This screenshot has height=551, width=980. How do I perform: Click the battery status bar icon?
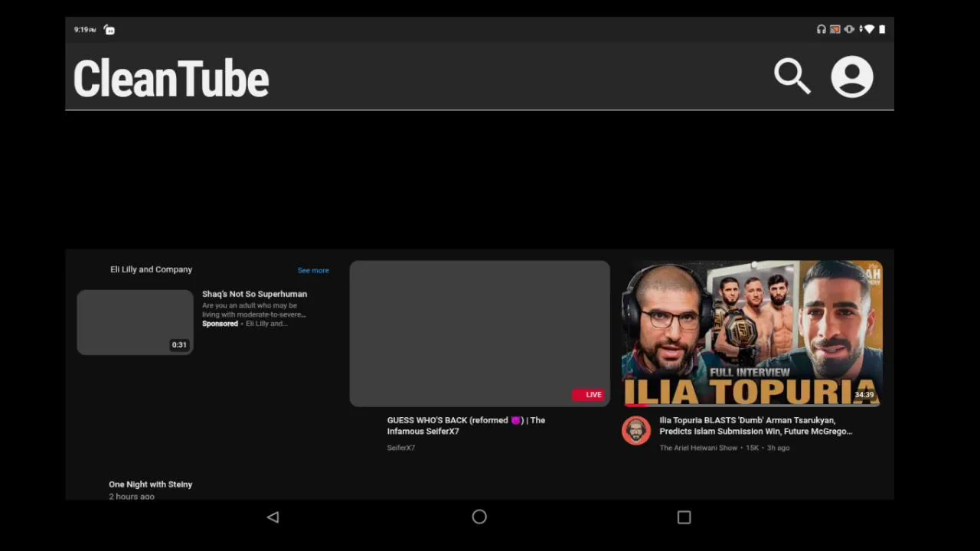click(882, 29)
